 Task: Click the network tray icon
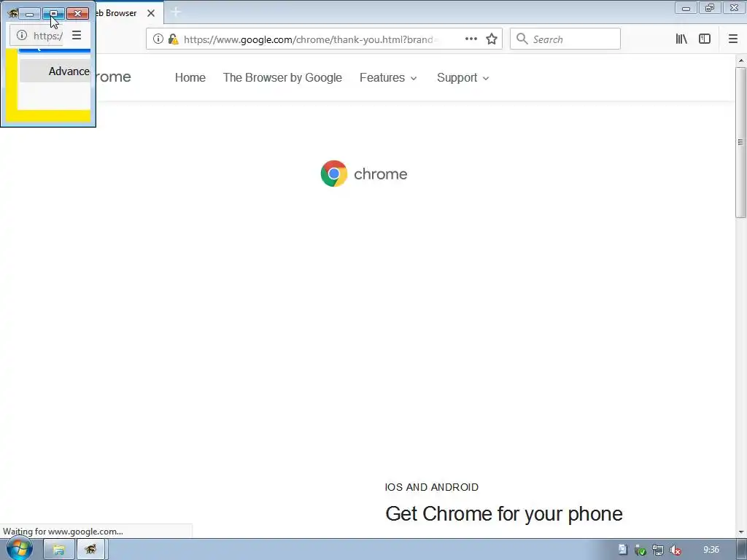coord(658,551)
